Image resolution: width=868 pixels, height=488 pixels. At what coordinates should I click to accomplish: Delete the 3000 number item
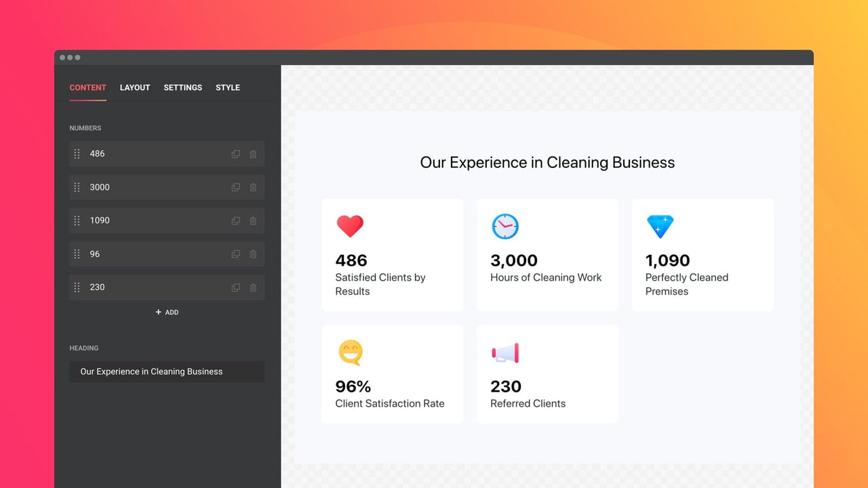click(253, 187)
